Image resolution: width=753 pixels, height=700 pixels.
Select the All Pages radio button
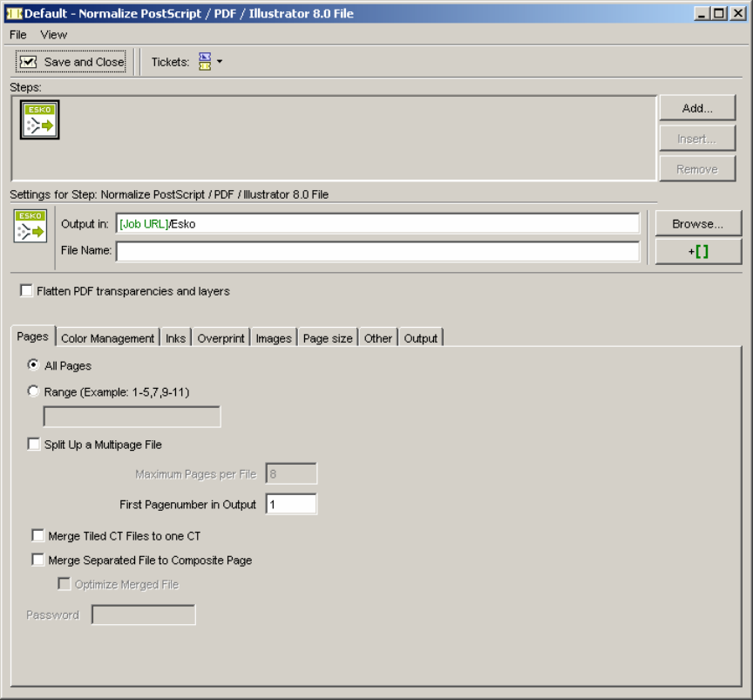(x=33, y=365)
